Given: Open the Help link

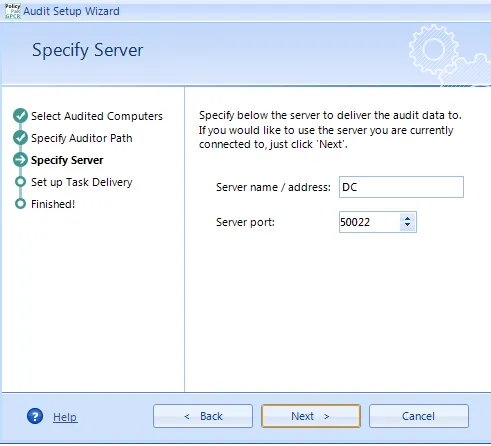Looking at the screenshot, I should point(65,417).
